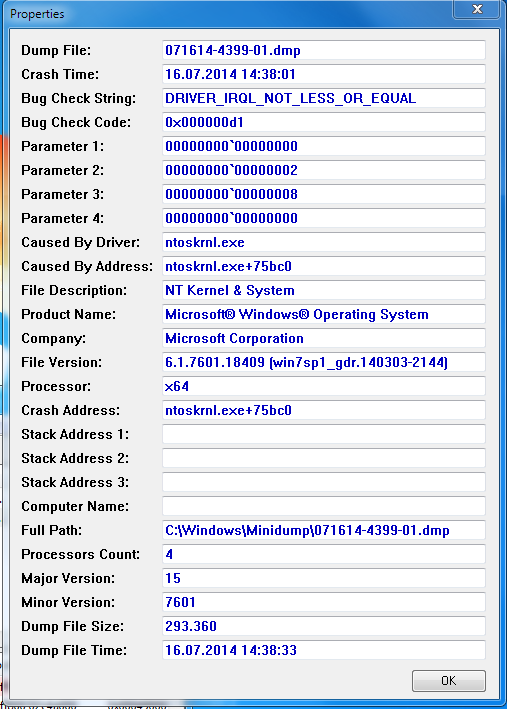Close the Properties dialog
This screenshot has height=709, width=507.
click(477, 9)
